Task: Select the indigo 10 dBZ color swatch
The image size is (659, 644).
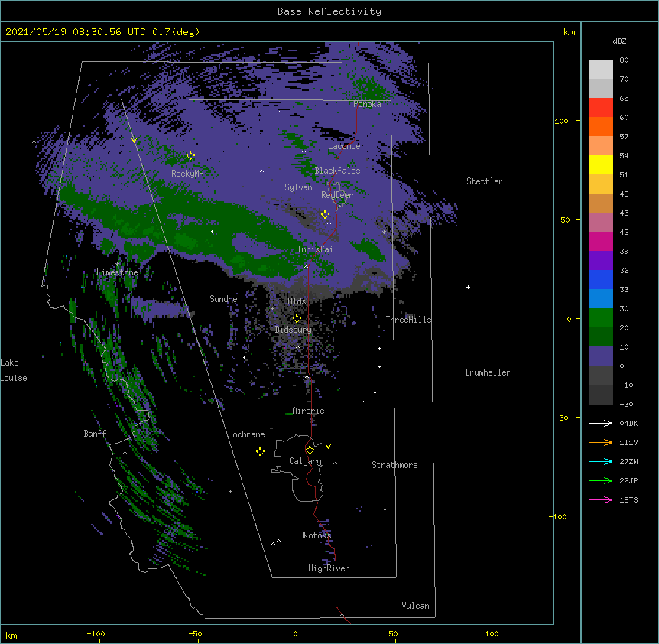Action: click(x=601, y=356)
